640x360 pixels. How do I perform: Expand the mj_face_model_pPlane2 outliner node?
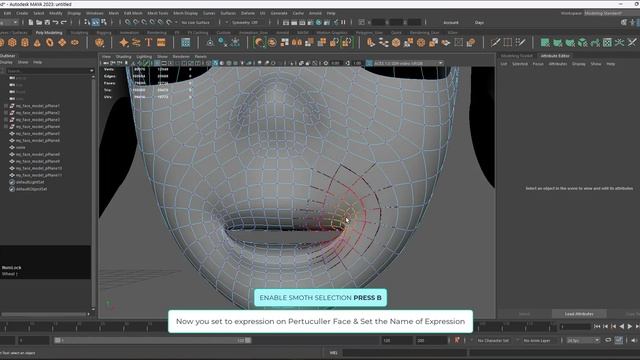[x=6, y=113]
